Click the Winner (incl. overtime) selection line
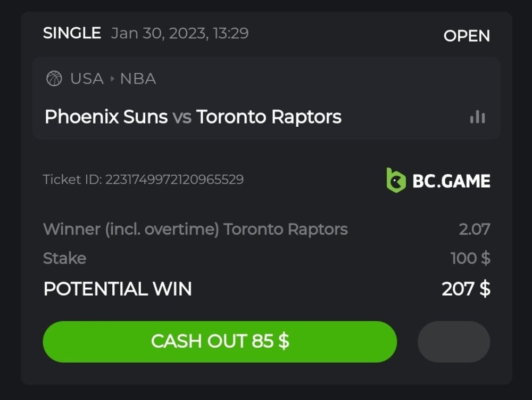Screen dimensions: 532x400 click(x=195, y=230)
